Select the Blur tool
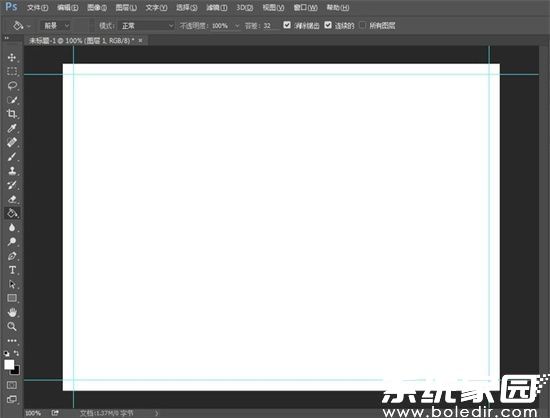 12,228
